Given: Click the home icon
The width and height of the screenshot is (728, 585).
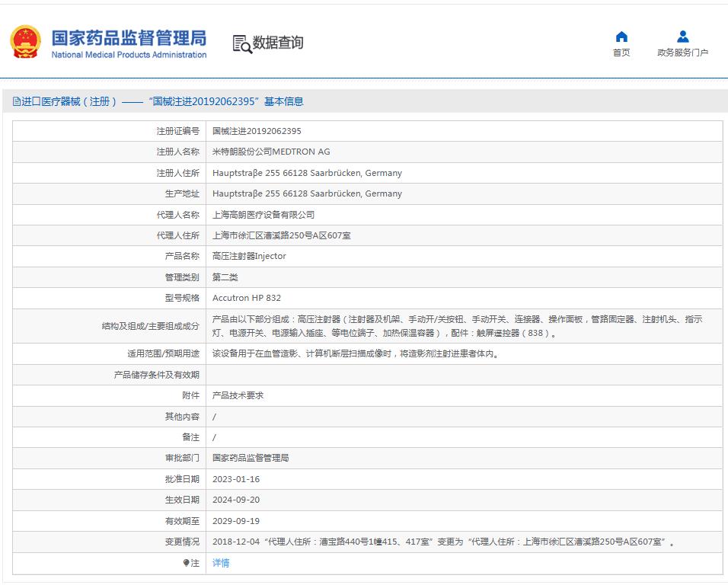Looking at the screenshot, I should [x=621, y=37].
